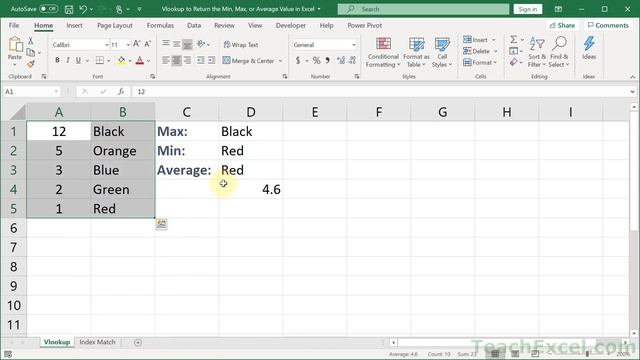
Task: Click the Share button
Action: 562,25
